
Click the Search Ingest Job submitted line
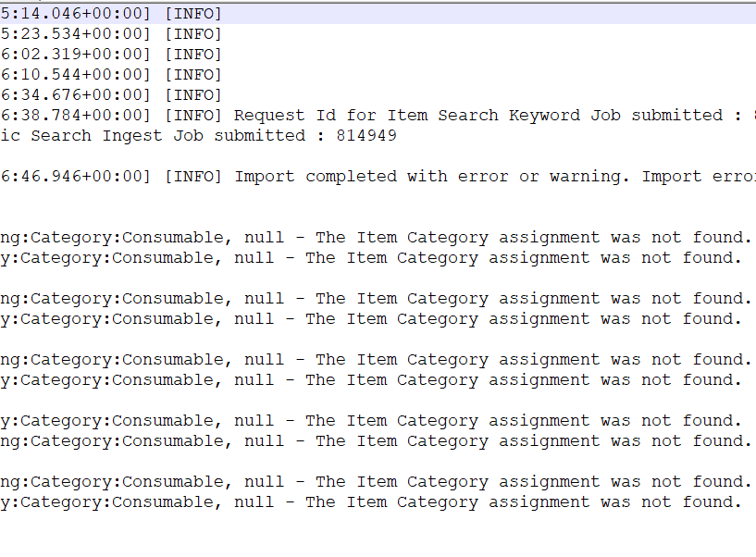pos(185,135)
